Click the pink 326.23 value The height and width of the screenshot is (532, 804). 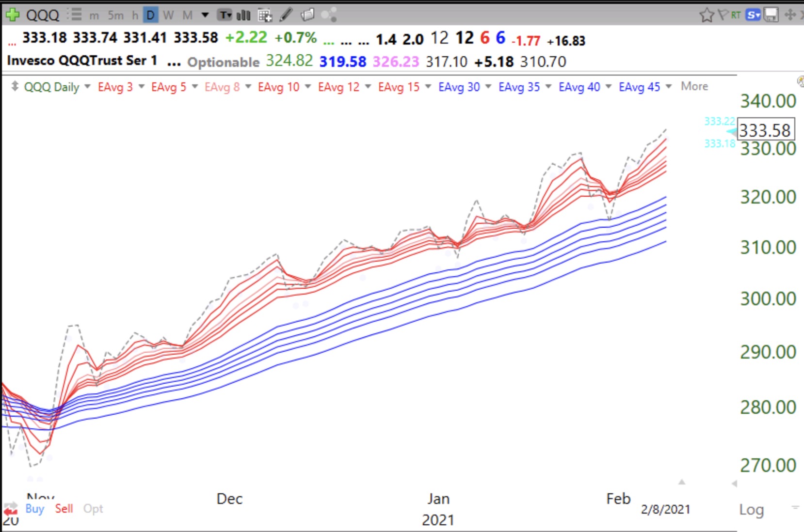click(396, 62)
